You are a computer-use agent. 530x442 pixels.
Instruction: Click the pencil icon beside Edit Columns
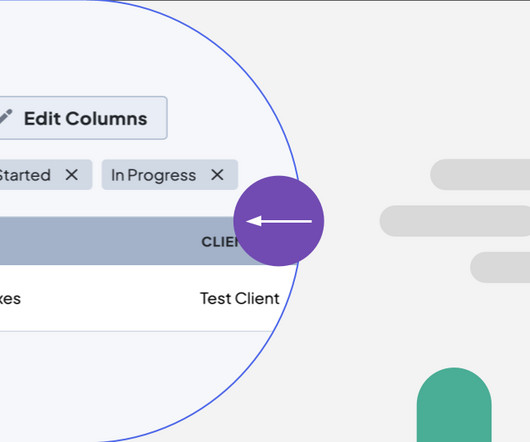[x=6, y=117]
